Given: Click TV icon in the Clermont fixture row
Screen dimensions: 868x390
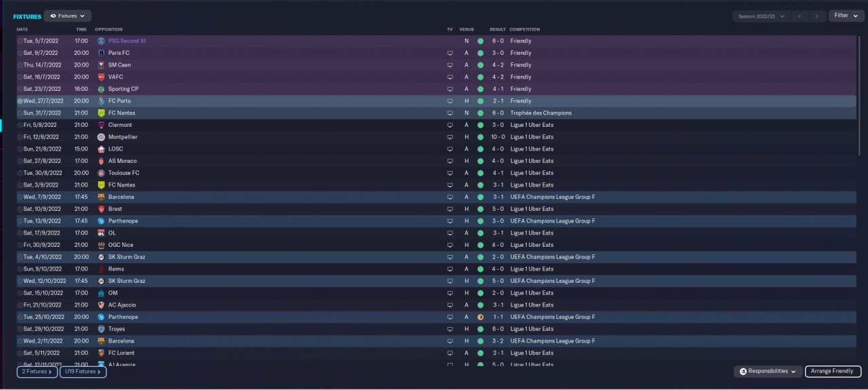Looking at the screenshot, I should [x=450, y=125].
